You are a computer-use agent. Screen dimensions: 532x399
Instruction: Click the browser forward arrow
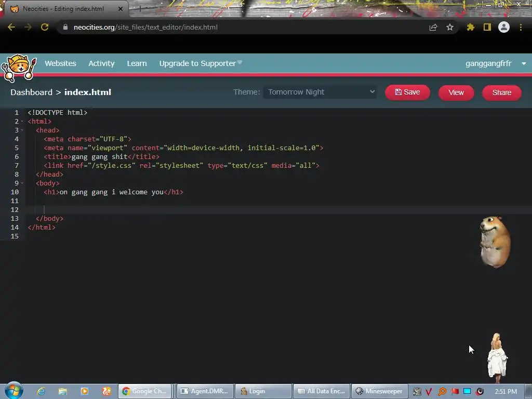click(x=28, y=27)
